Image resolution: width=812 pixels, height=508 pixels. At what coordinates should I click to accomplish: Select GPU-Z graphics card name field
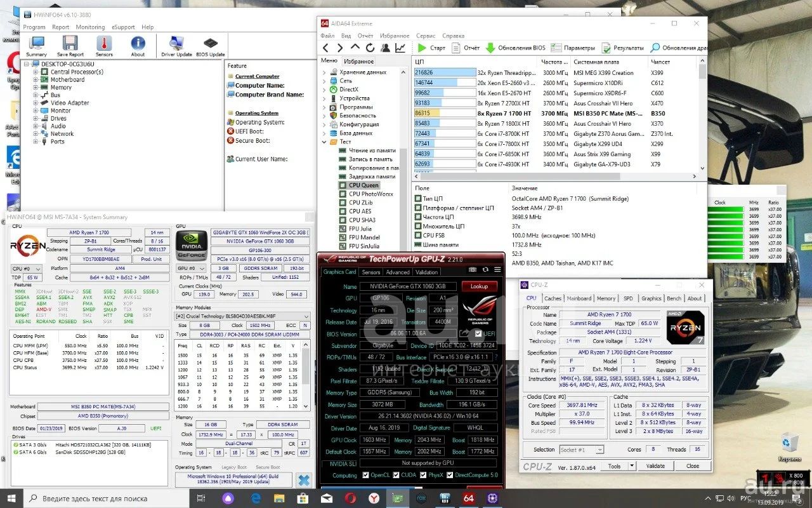point(409,286)
